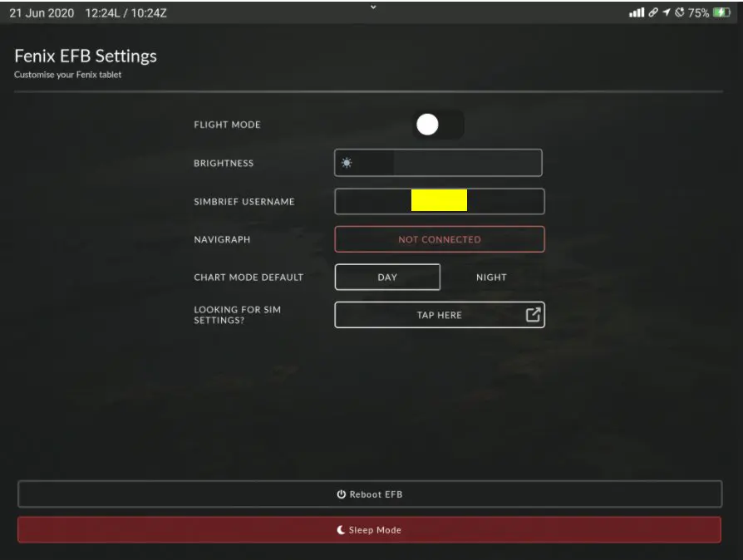Adjust the Brightness slider bar
This screenshot has width=743, height=560.
coord(438,163)
